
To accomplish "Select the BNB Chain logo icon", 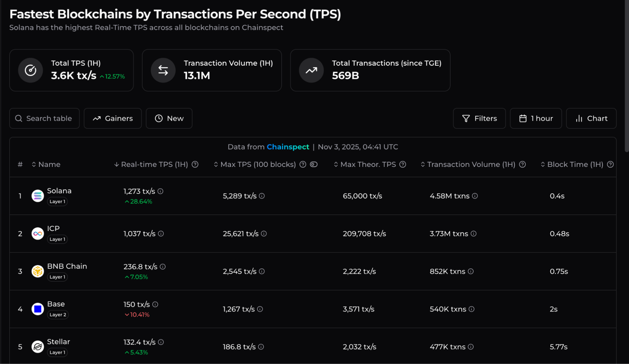I will pos(37,271).
